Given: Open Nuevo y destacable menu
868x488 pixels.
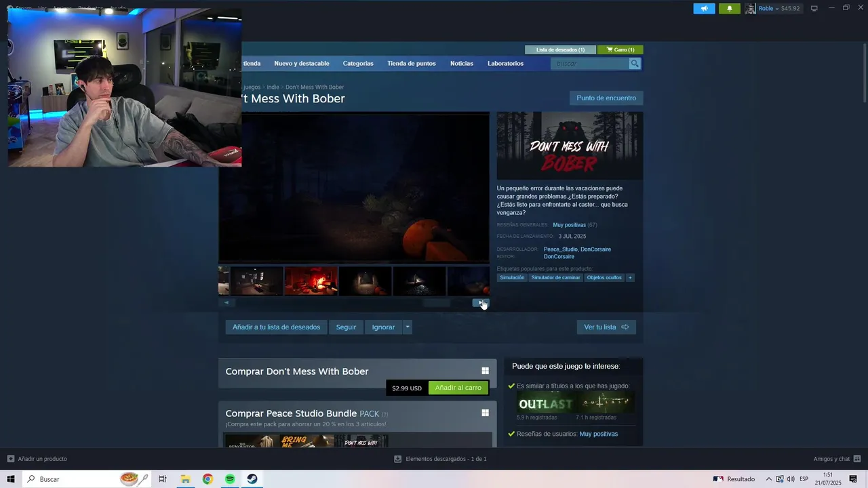Looking at the screenshot, I should (x=302, y=64).
